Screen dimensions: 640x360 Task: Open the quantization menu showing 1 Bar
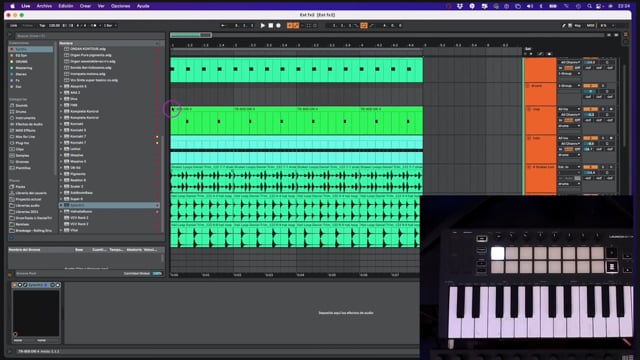109,25
